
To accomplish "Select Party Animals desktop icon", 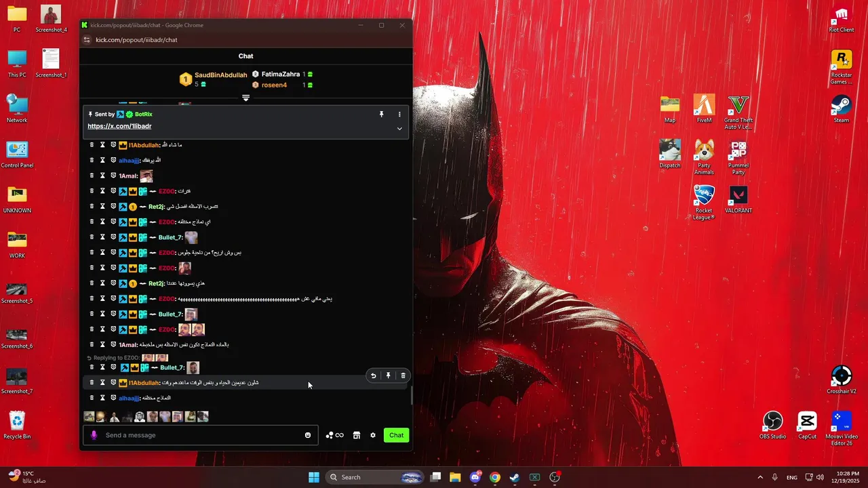I will pyautogui.click(x=704, y=158).
